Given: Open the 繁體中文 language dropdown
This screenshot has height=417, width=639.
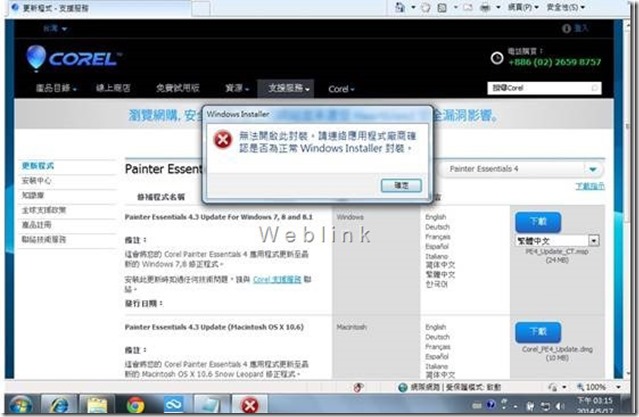Looking at the screenshot, I should 557,240.
